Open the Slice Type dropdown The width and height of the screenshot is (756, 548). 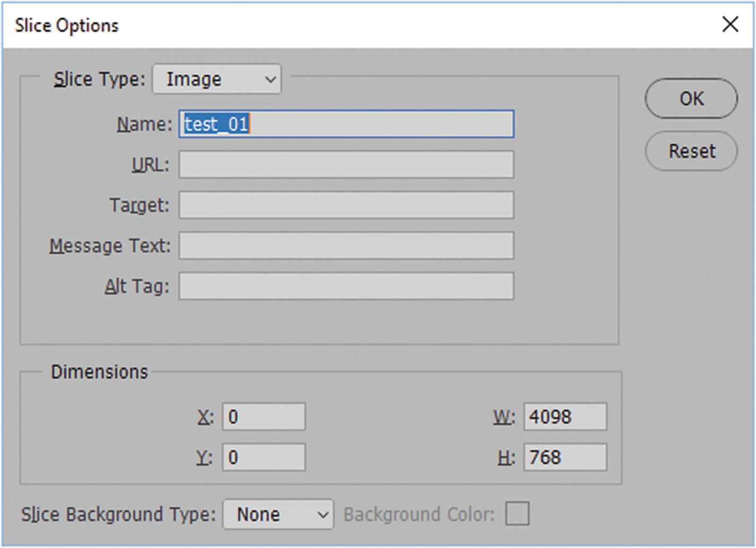(x=217, y=80)
